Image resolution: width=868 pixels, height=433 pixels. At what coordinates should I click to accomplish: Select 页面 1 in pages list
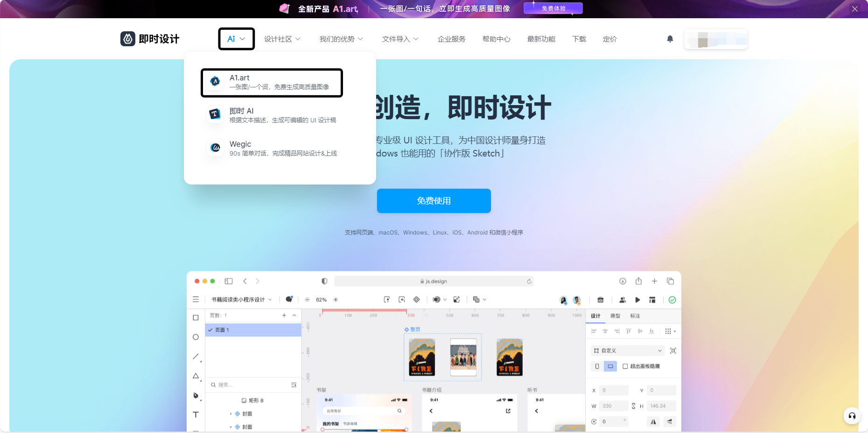pos(253,330)
